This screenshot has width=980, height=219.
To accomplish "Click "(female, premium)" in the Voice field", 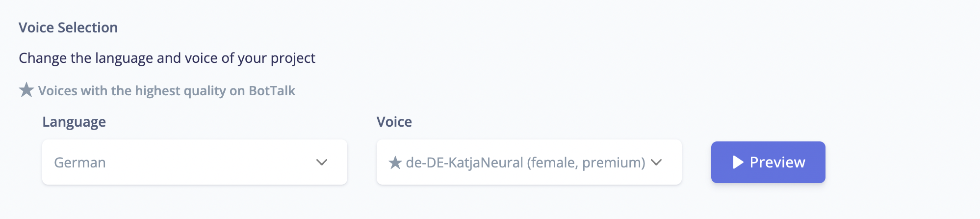I will coord(586,163).
